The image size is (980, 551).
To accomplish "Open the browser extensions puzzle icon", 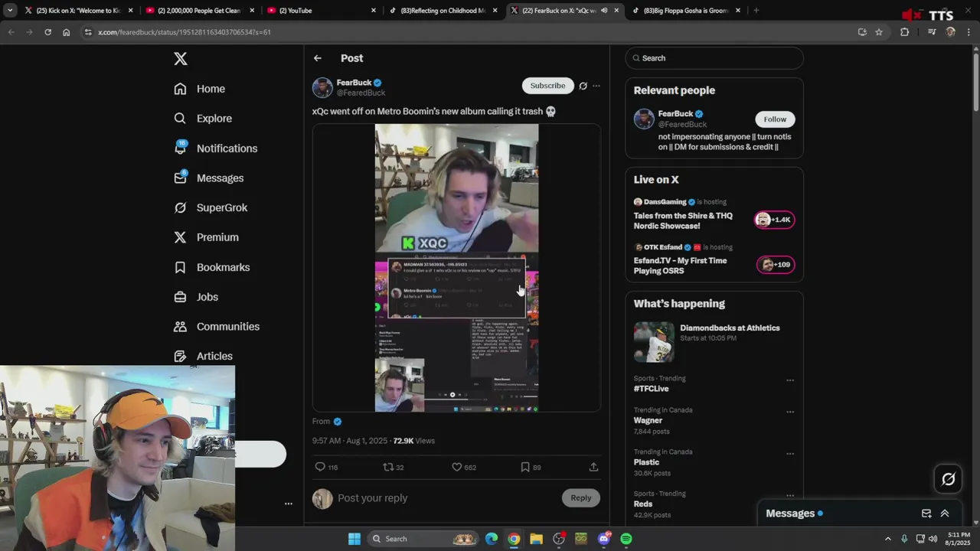I will click(904, 32).
